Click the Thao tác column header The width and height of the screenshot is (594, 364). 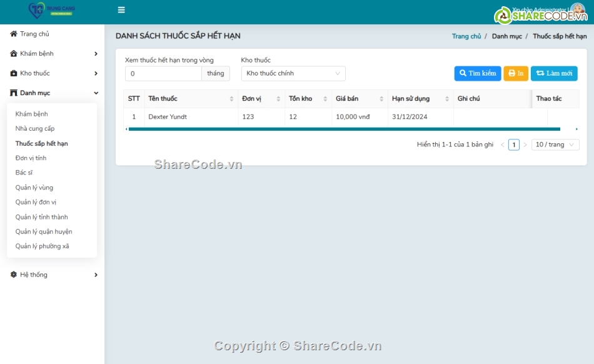(x=555, y=99)
